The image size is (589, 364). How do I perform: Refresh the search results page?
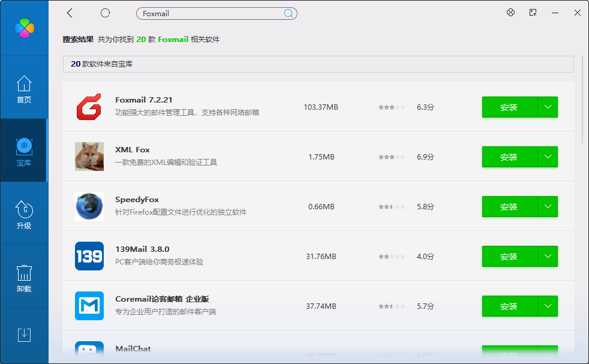[105, 13]
